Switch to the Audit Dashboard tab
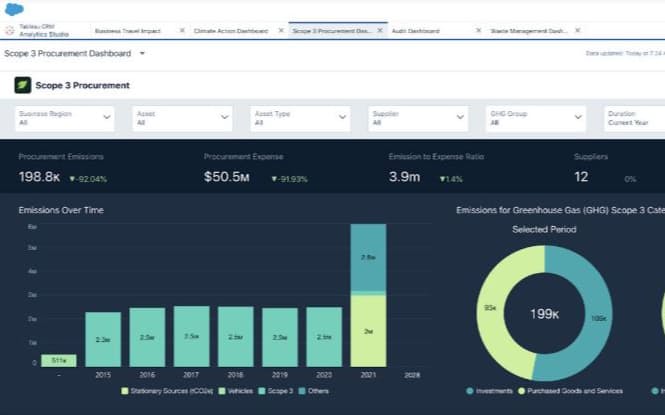 (416, 31)
